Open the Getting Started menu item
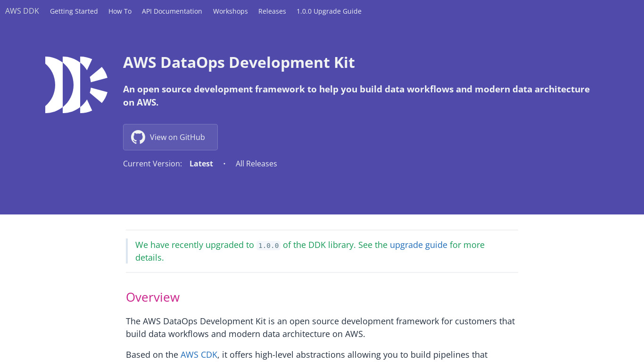The image size is (644, 362). coord(74,11)
